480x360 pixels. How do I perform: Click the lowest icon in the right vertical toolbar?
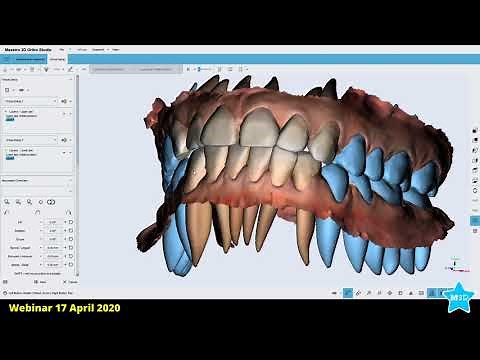tap(475, 230)
